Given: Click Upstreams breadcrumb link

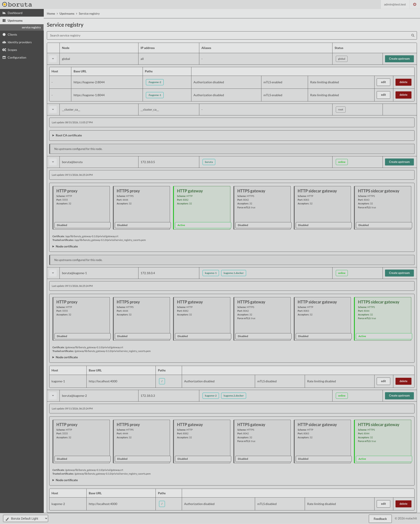Looking at the screenshot, I should (x=67, y=14).
